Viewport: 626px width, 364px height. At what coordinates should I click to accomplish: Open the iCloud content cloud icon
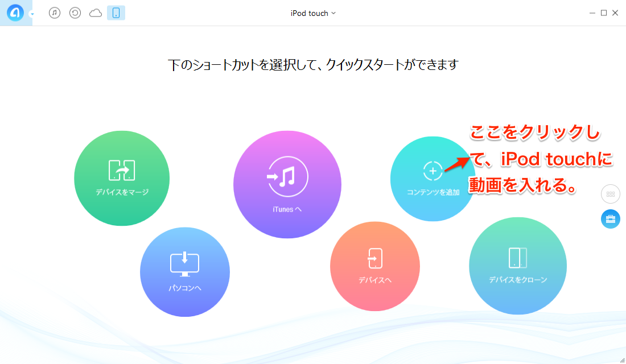pyautogui.click(x=96, y=13)
